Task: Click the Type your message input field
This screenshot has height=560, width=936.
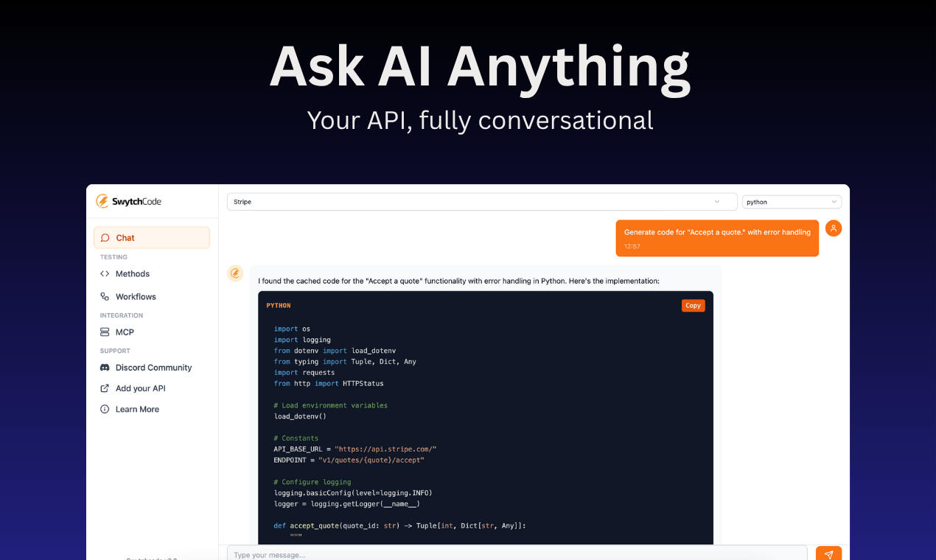Action: [x=516, y=553]
